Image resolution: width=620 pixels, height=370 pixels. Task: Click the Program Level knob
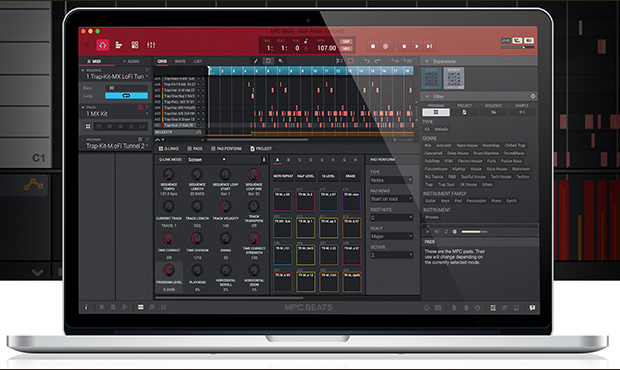169,270
